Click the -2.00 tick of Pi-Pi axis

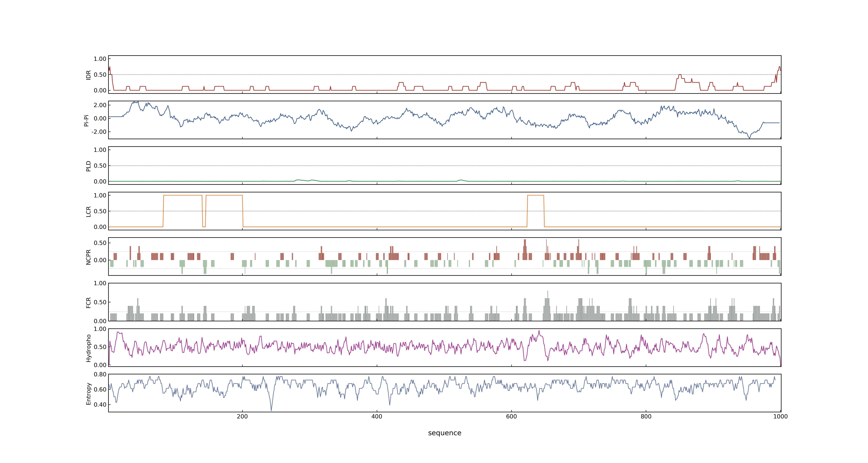tap(99, 132)
